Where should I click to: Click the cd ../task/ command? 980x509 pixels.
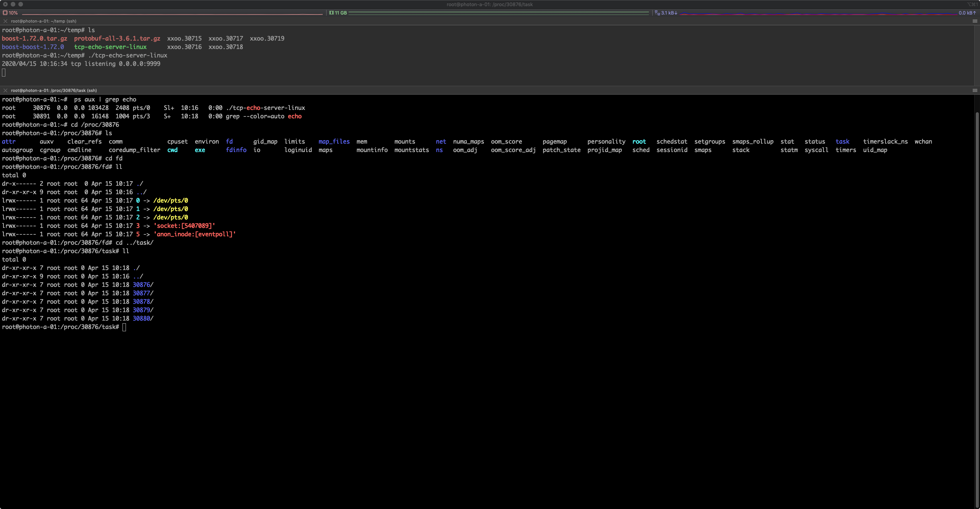[134, 242]
